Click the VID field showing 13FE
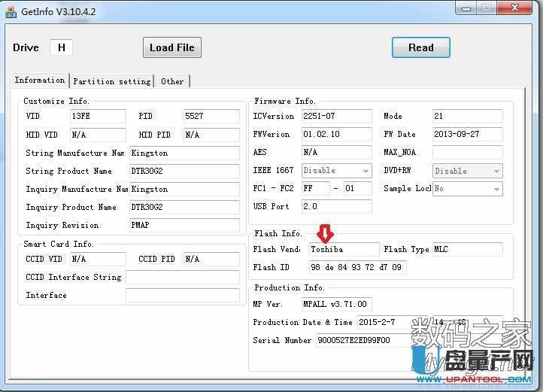 click(98, 117)
